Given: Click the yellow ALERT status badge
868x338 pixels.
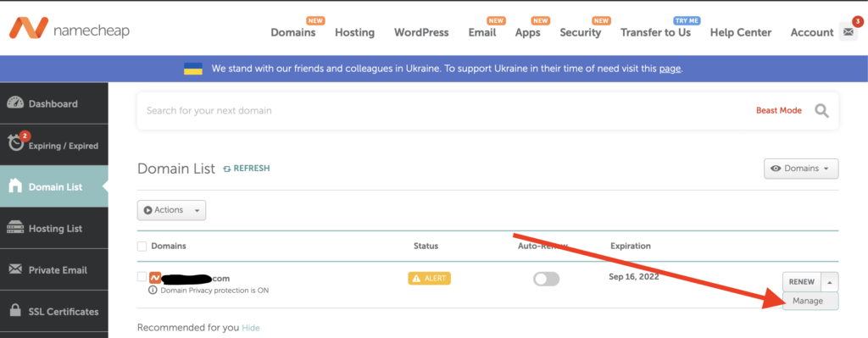Looking at the screenshot, I should (429, 278).
